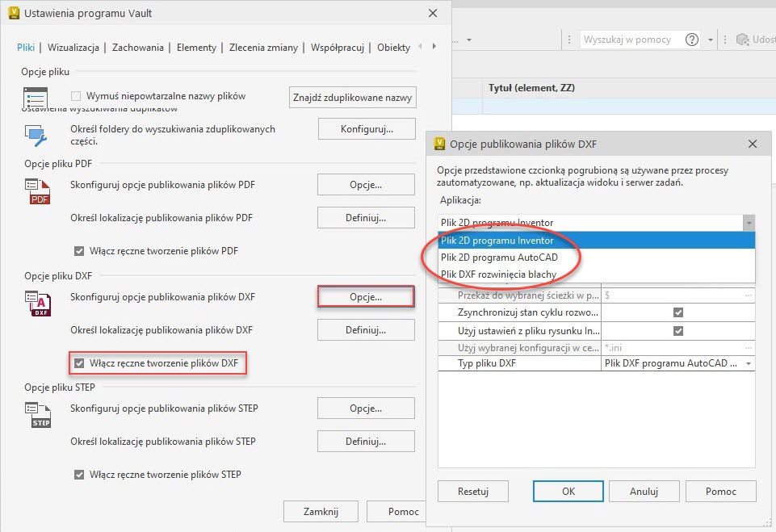
Task: Click browse ellipsis in the *.ini configuration row
Action: [x=749, y=348]
